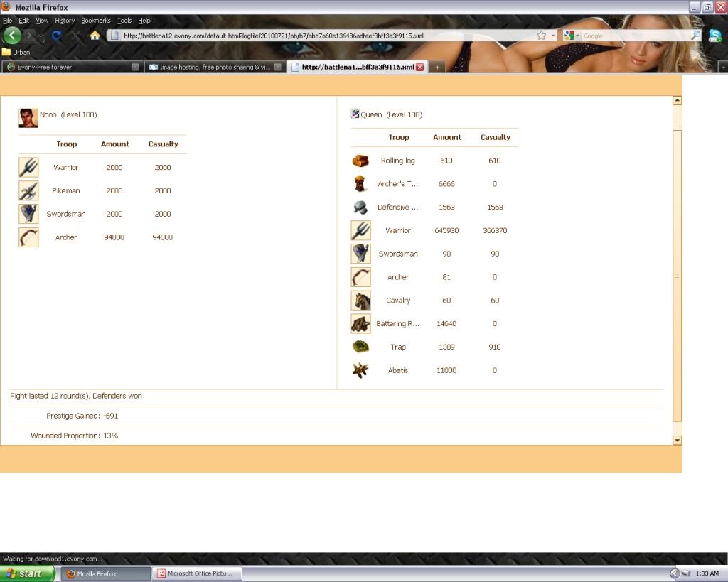Click the search magnifier icon
Image resolution: width=728 pixels, height=582 pixels.
[x=695, y=36]
